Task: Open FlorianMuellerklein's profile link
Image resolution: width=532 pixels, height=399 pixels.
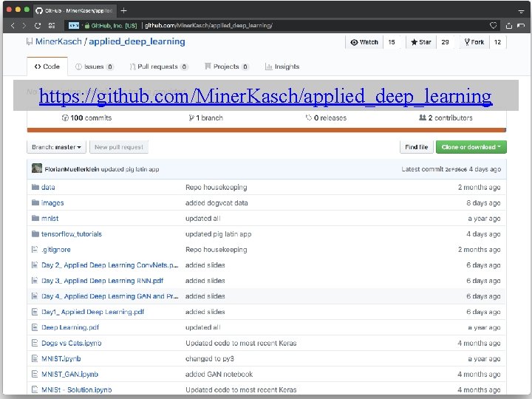Action: 72,169
